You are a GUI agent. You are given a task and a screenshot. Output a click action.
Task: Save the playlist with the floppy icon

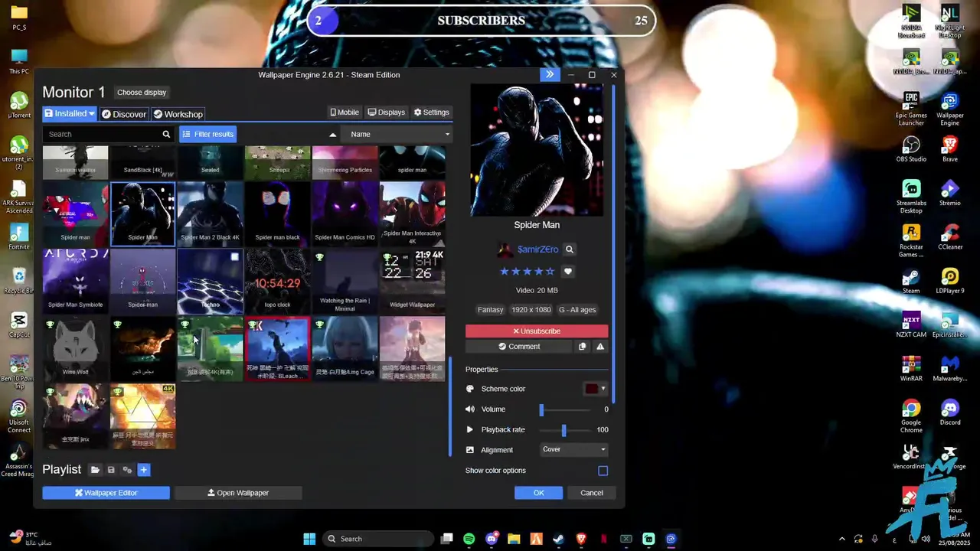pos(111,470)
